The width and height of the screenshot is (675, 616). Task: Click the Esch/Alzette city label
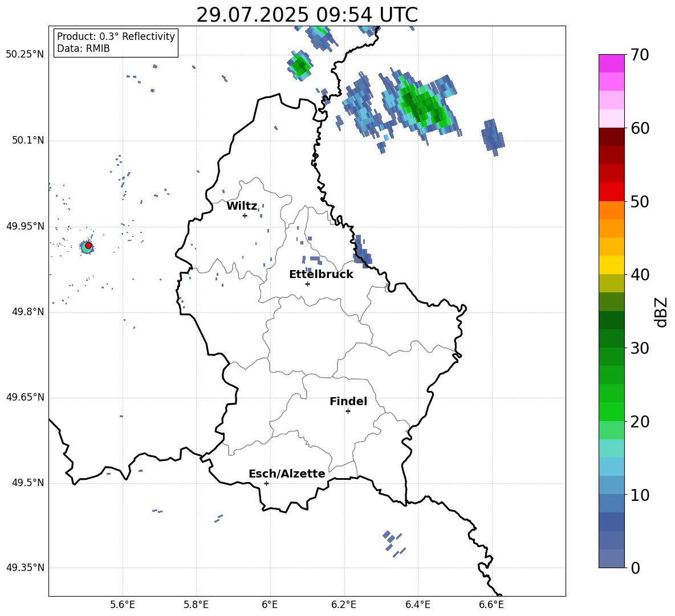(287, 474)
